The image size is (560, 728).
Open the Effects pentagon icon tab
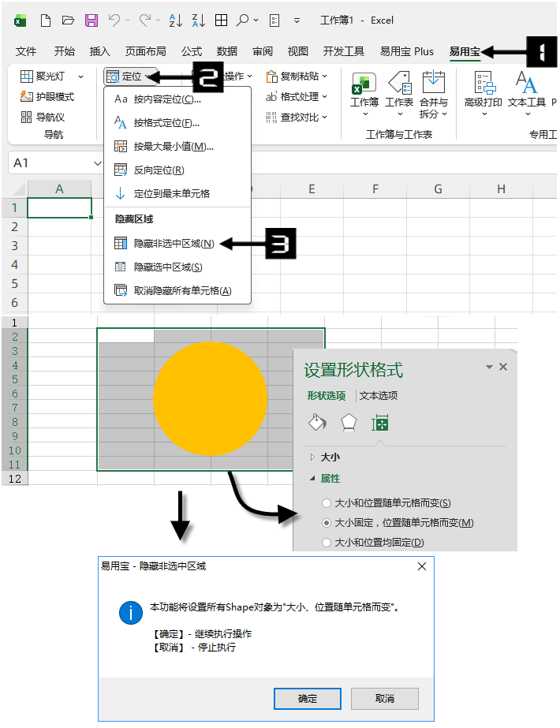[x=349, y=424]
